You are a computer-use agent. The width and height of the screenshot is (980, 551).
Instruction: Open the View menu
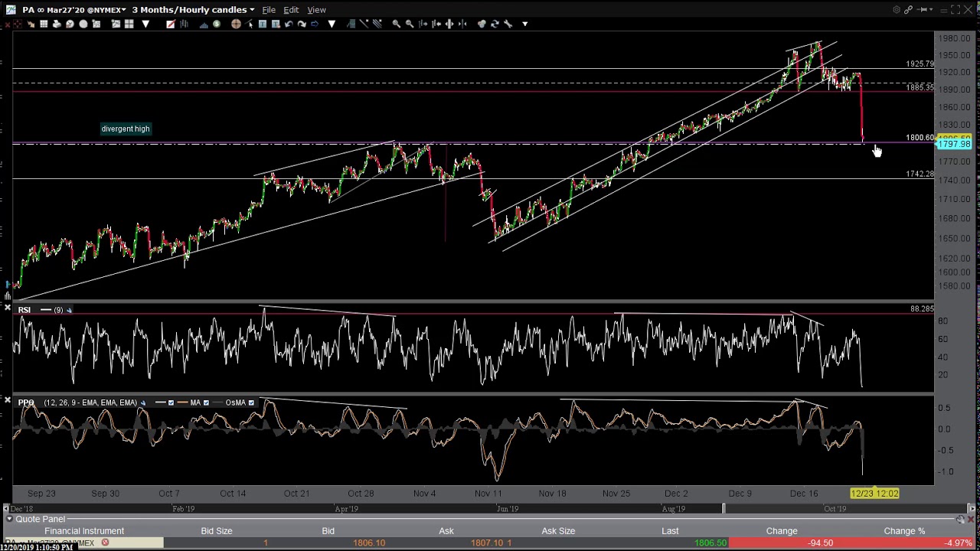pyautogui.click(x=316, y=10)
